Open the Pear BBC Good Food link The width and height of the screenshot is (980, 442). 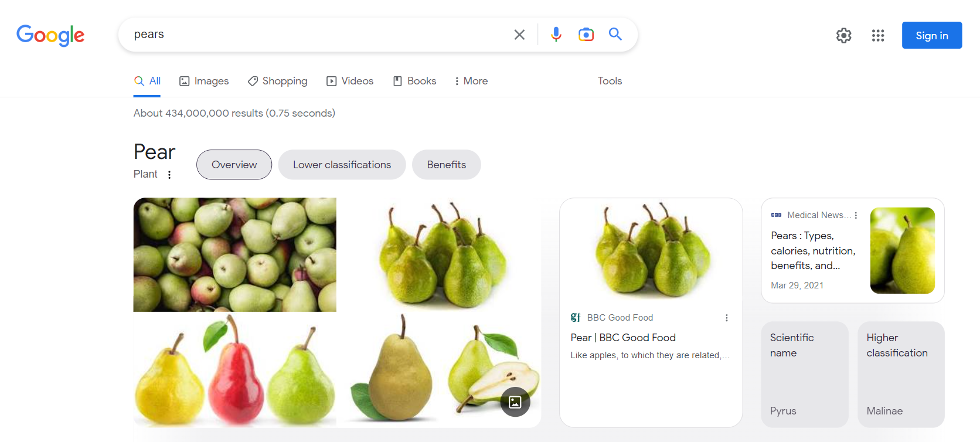[x=623, y=337]
